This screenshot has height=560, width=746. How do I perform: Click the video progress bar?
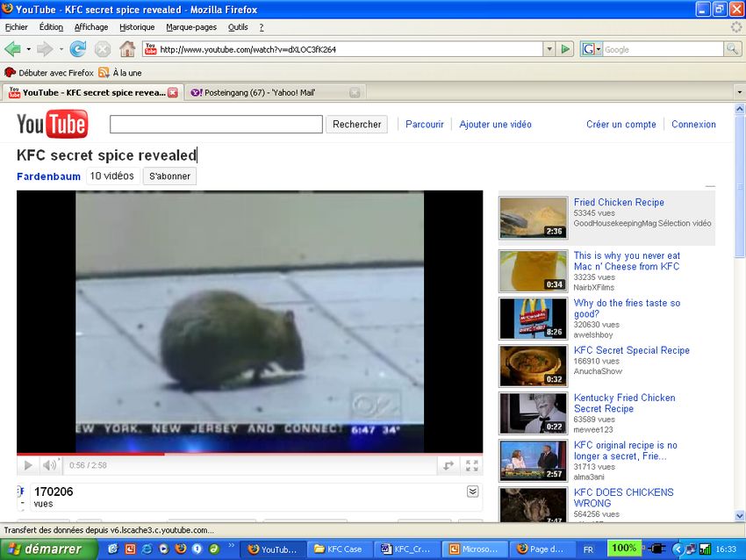(250, 454)
